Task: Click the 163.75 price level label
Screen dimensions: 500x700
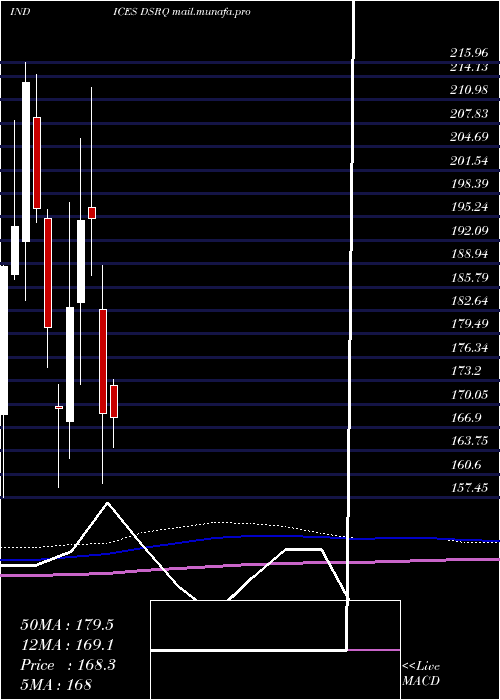Action: pyautogui.click(x=469, y=441)
